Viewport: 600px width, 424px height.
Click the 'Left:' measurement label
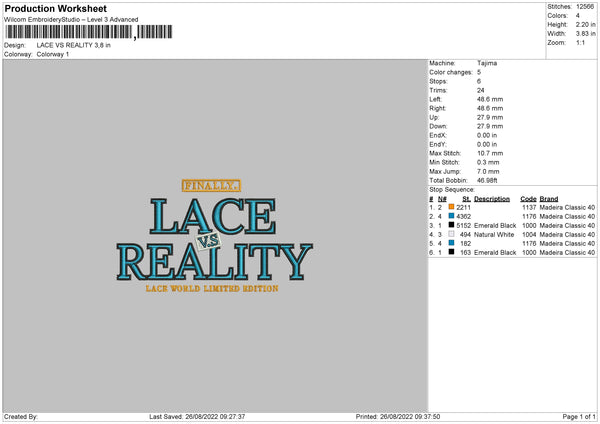click(x=435, y=99)
